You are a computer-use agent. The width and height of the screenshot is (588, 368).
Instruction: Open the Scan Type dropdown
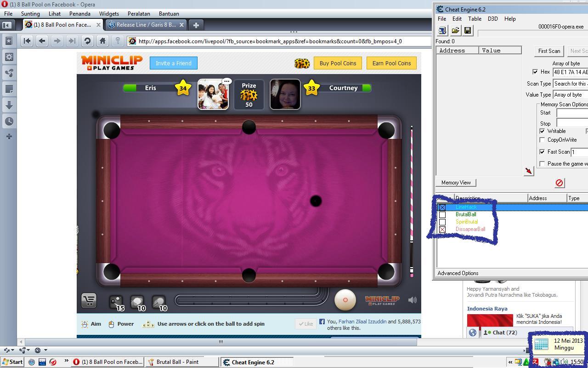[570, 84]
